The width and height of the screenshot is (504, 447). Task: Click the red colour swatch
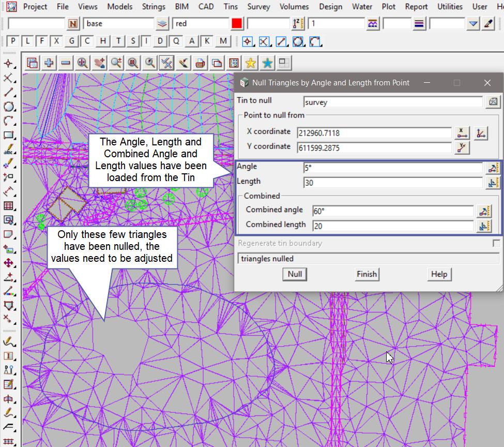pyautogui.click(x=237, y=24)
